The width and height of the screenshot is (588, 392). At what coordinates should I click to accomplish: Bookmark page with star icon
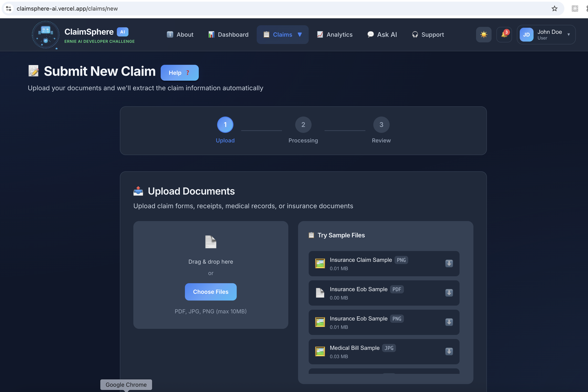[x=554, y=9]
